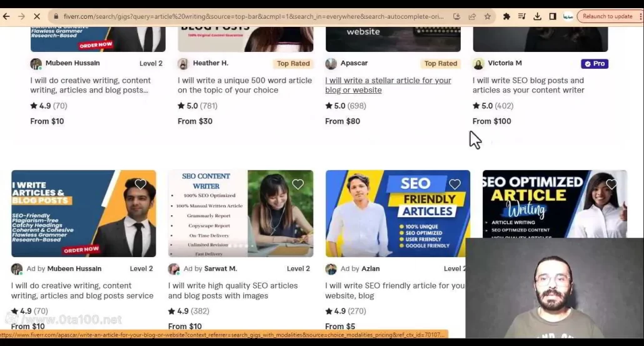This screenshot has width=644, height=346.
Task: Click the Fiverr URL address bar
Action: [250, 16]
